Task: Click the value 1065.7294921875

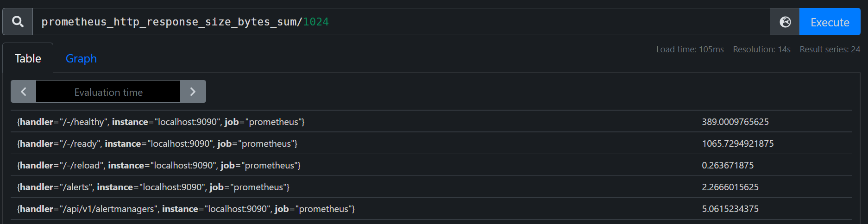Action: [738, 143]
